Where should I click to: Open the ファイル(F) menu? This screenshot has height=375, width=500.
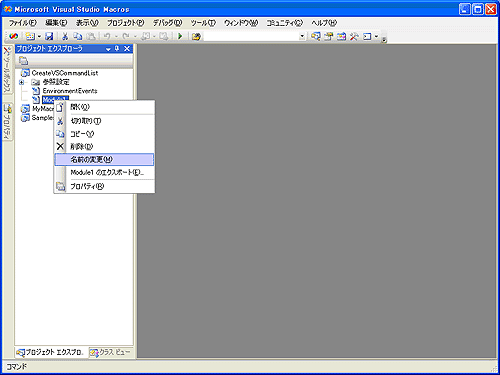click(22, 23)
